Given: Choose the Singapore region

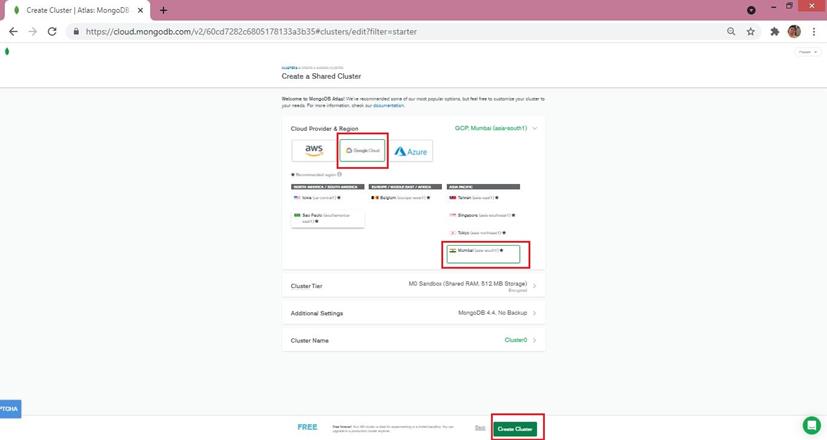Looking at the screenshot, I should [x=483, y=215].
